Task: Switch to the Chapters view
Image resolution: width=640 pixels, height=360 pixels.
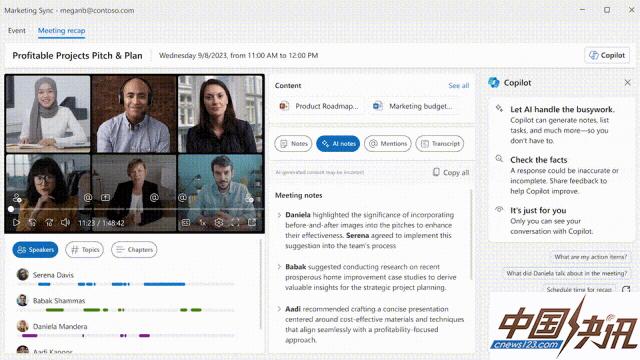Action: [x=134, y=249]
